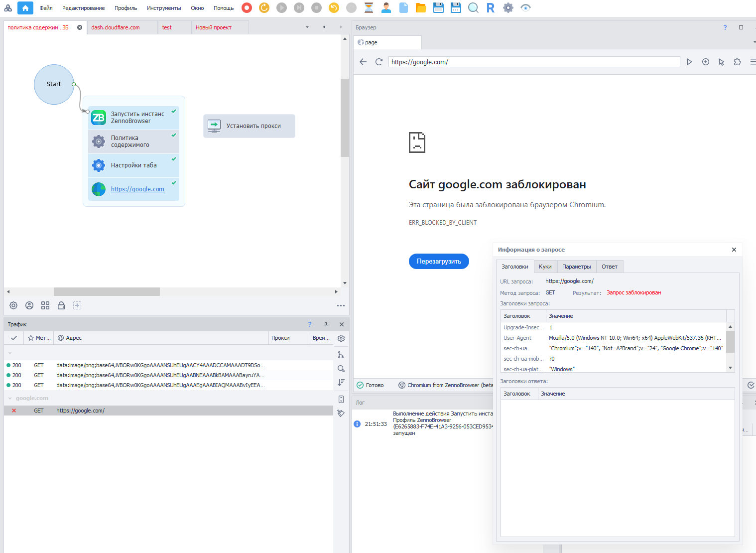Click the Перезагрузить button
This screenshot has height=553, width=756.
439,261
